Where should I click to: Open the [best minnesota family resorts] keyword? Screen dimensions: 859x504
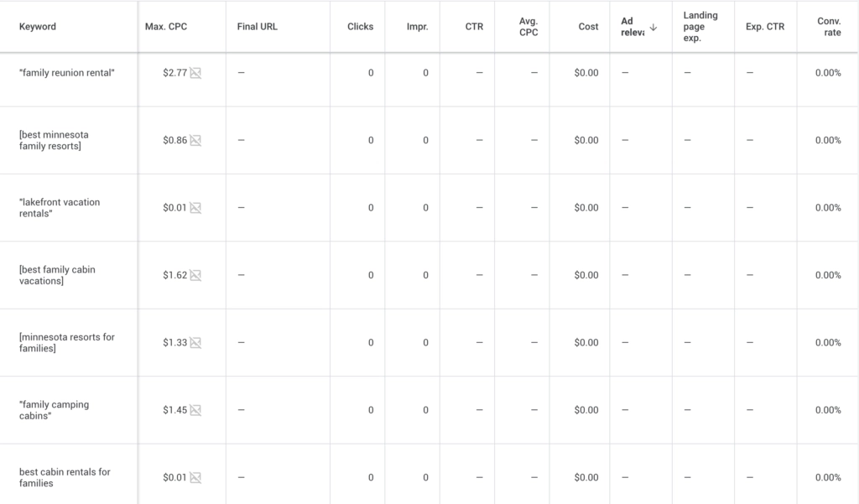click(x=54, y=140)
